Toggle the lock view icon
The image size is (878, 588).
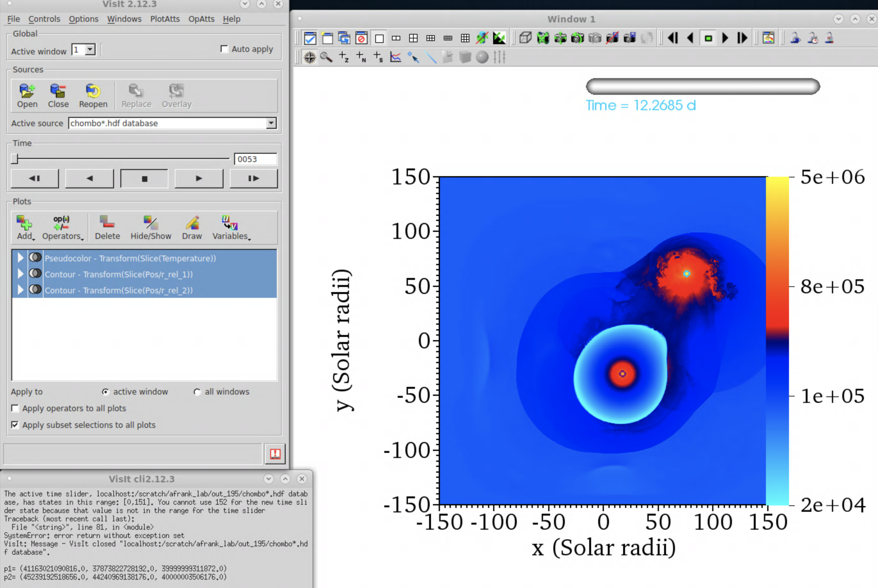tap(795, 38)
